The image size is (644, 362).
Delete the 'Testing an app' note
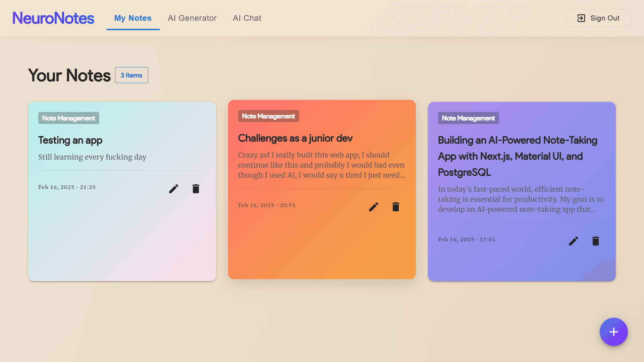(x=196, y=189)
